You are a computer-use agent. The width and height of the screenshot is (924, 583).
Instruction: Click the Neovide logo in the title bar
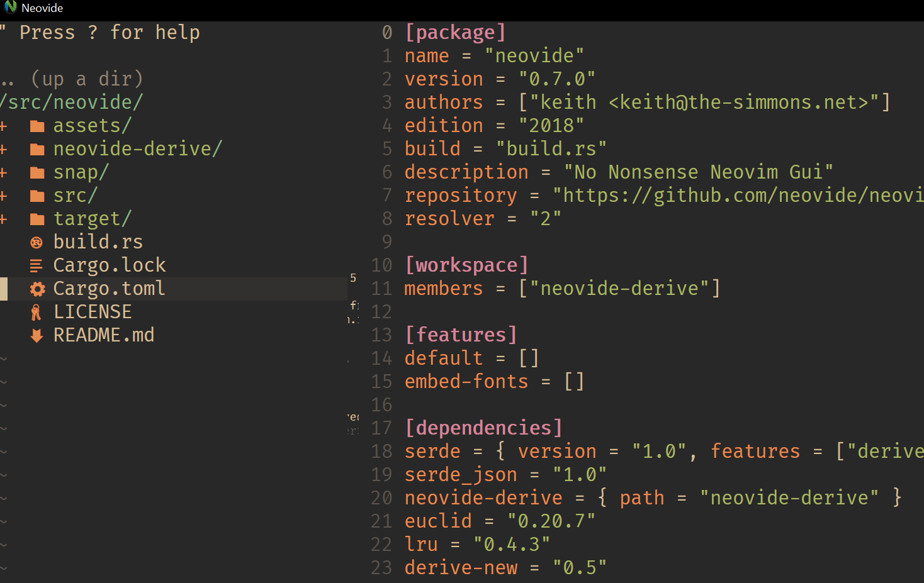pyautogui.click(x=10, y=8)
